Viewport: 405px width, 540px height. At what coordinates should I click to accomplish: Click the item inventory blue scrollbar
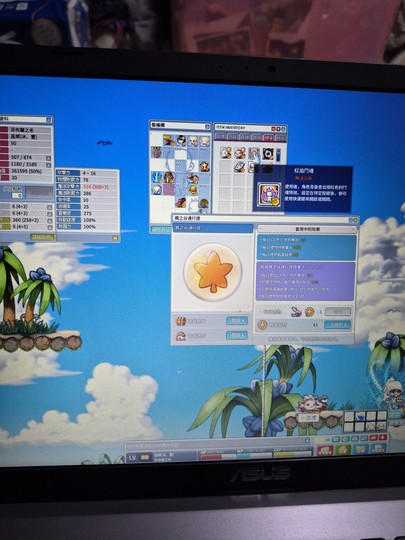(279, 156)
